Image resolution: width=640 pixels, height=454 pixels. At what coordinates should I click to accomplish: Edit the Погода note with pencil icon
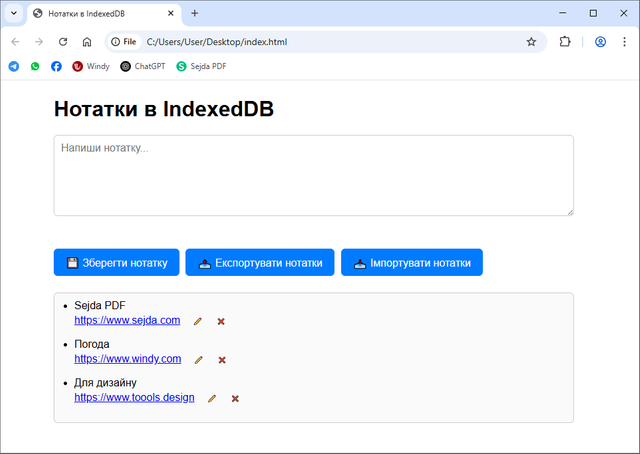tap(199, 360)
